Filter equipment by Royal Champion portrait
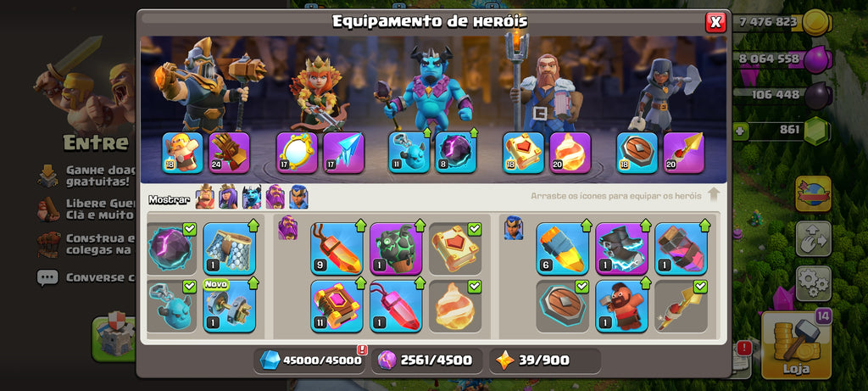868x391 pixels. tap(298, 197)
